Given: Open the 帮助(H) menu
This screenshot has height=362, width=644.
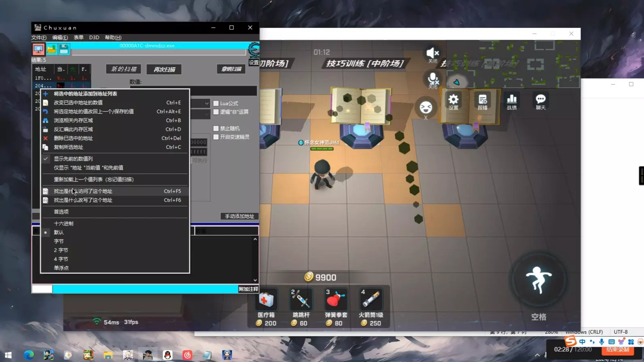Looking at the screenshot, I should click(x=113, y=38).
